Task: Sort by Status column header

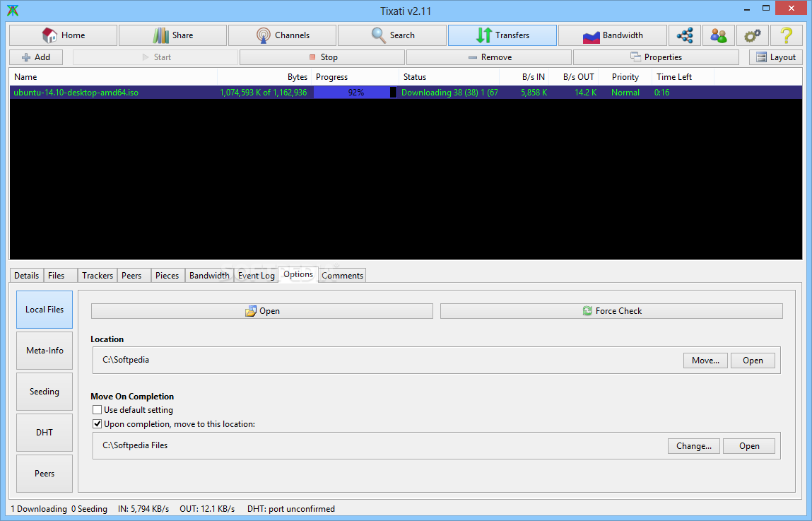Action: coord(449,76)
